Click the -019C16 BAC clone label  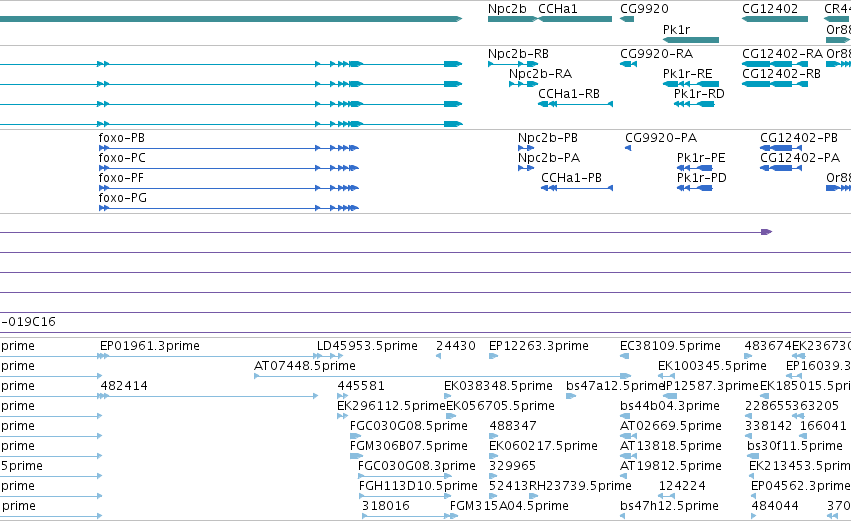[x=28, y=322]
